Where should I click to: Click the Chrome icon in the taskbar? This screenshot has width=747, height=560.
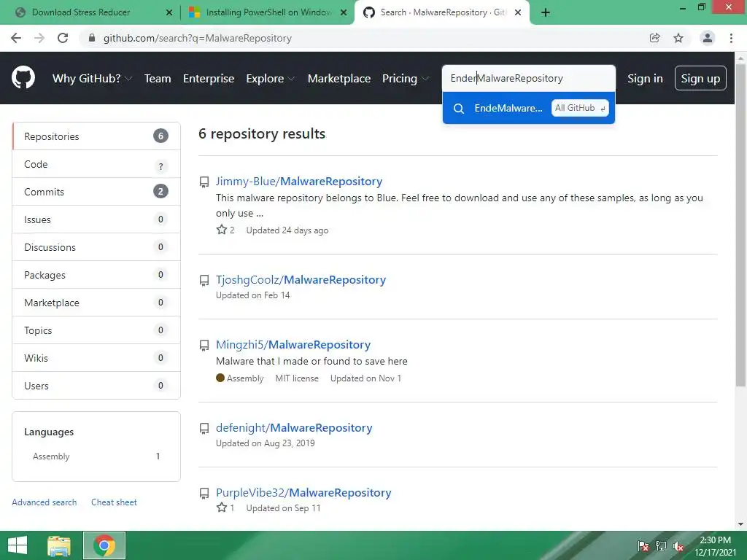point(104,545)
